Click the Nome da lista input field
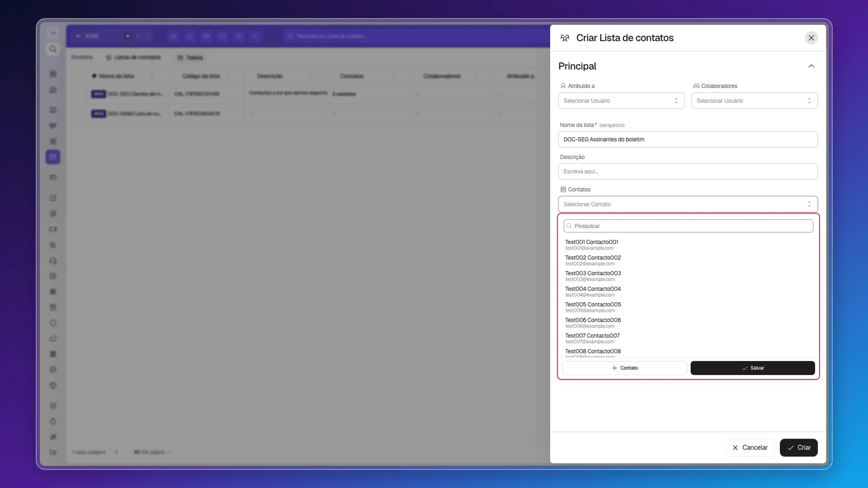 tap(688, 139)
